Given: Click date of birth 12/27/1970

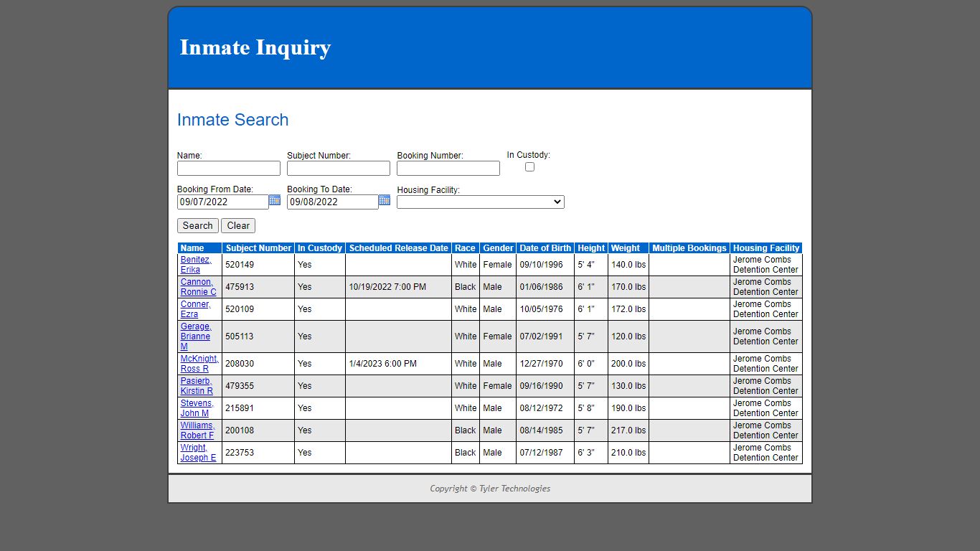Looking at the screenshot, I should 542,364.
